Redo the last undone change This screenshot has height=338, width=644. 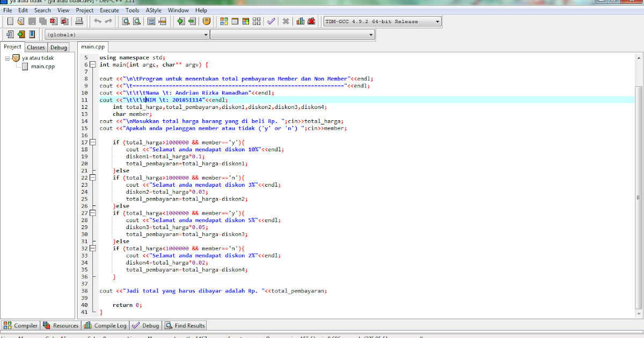[x=109, y=21]
